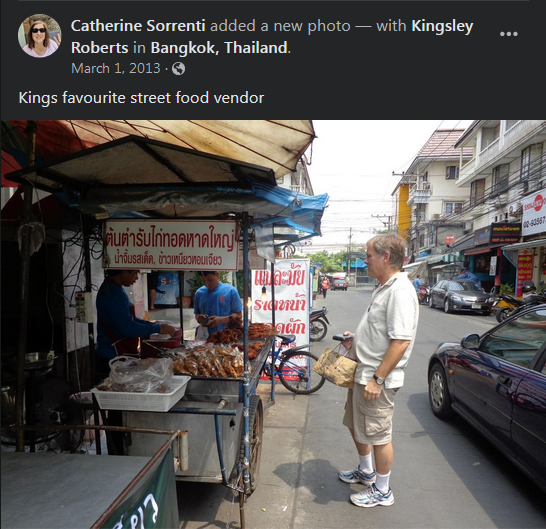The image size is (546, 529).
Task: Open Catherine Sorrenti's profile name link
Action: [138, 26]
